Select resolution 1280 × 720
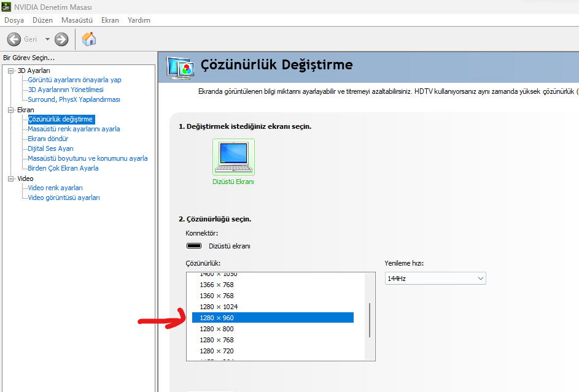The height and width of the screenshot is (392, 579). coord(273,351)
